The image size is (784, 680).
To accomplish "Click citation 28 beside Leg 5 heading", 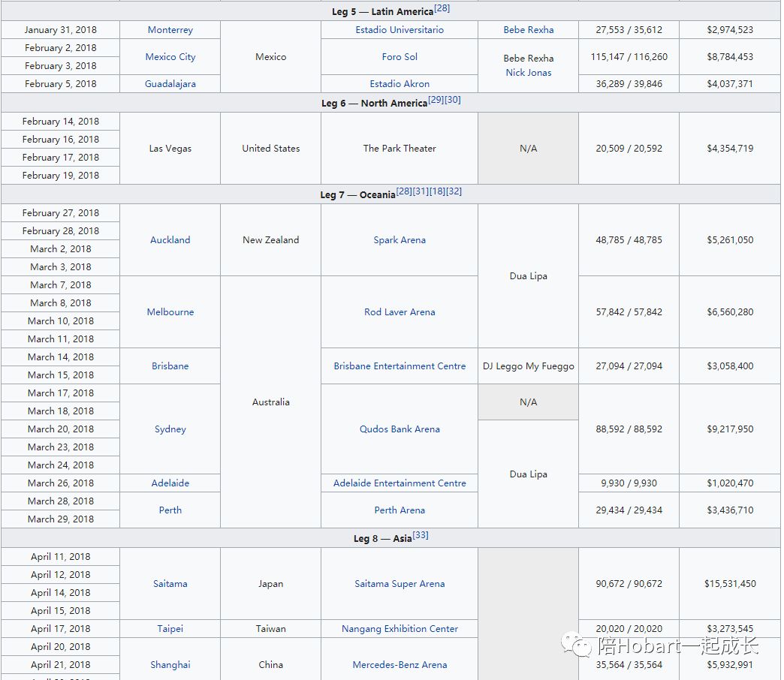I will [442, 8].
